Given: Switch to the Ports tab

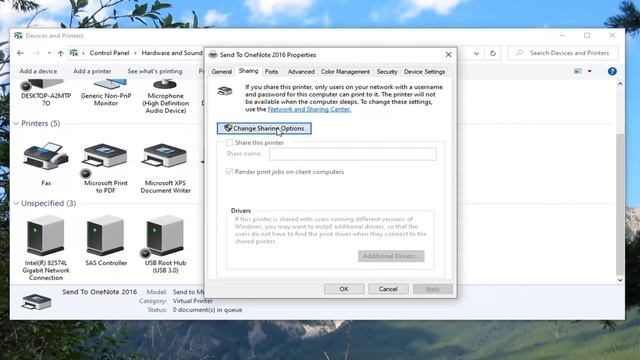Looking at the screenshot, I should (271, 72).
